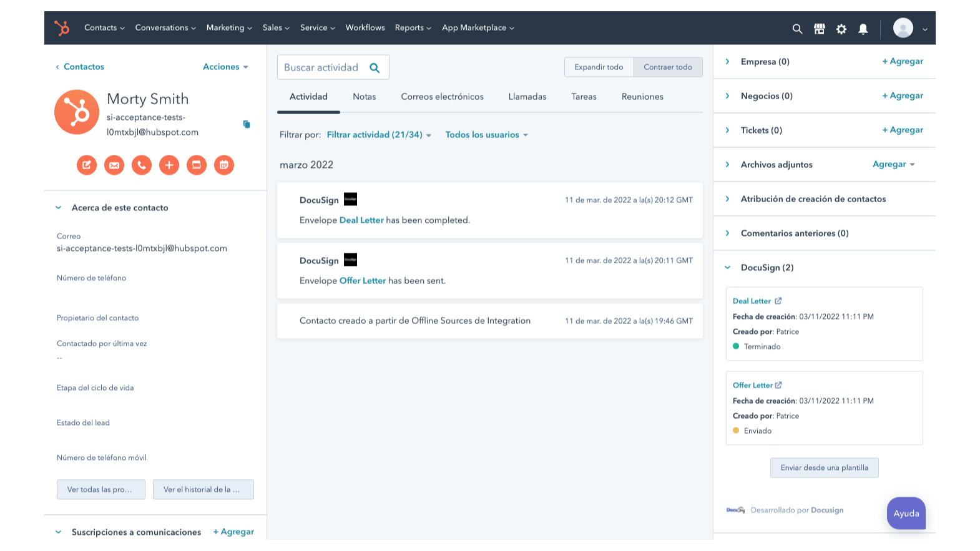View notifications via bell icon
The width and height of the screenshot is (980, 551).
pos(863,29)
